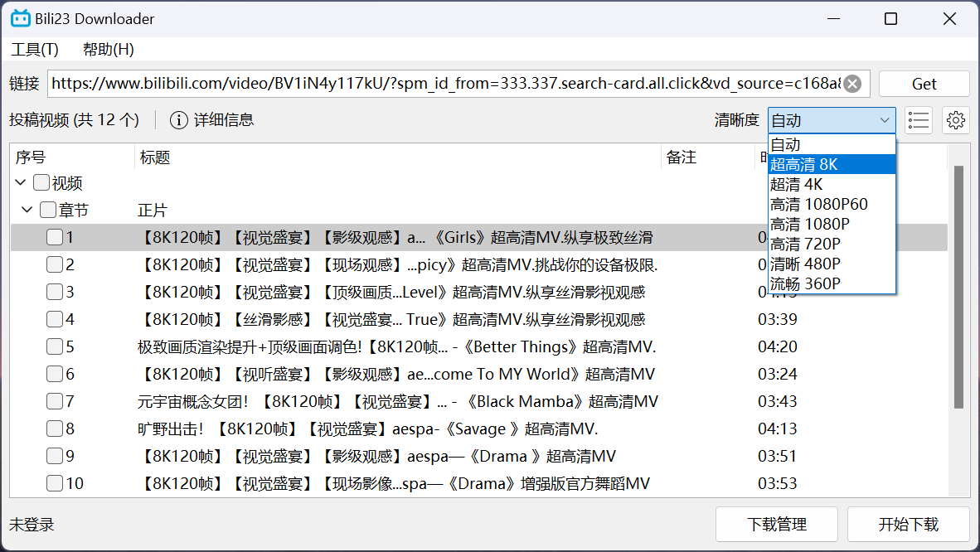Click the episode list view icon

(918, 119)
